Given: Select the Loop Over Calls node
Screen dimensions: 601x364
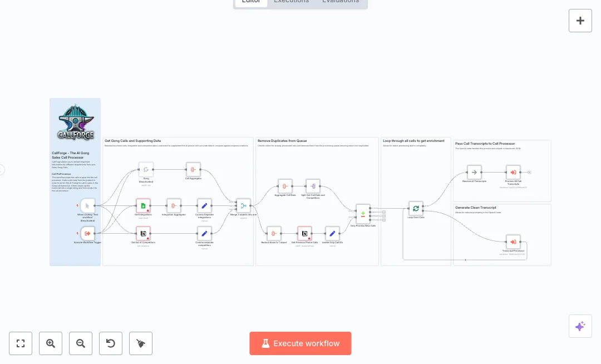Looking at the screenshot, I should click(416, 209).
